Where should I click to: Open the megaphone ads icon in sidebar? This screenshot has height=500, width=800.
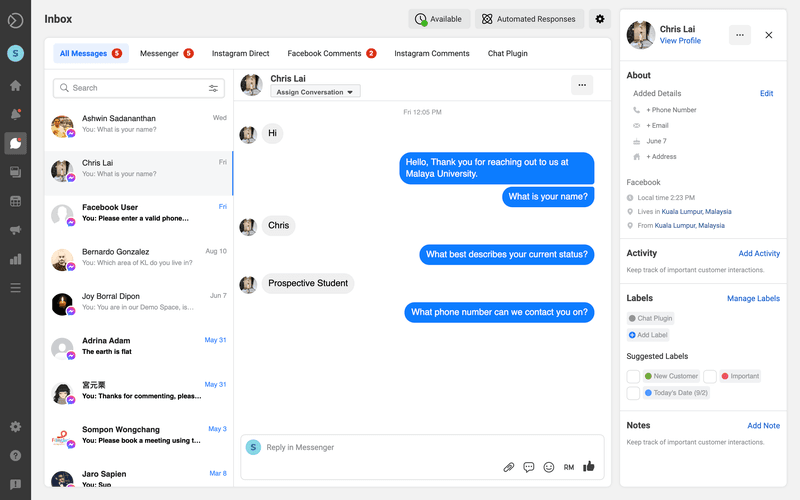click(15, 230)
